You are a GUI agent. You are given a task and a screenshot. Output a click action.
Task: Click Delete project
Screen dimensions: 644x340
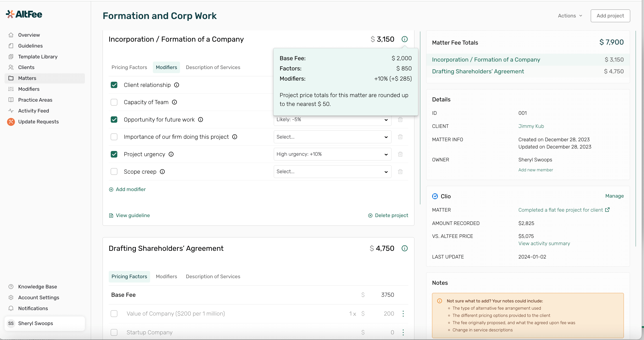point(388,215)
